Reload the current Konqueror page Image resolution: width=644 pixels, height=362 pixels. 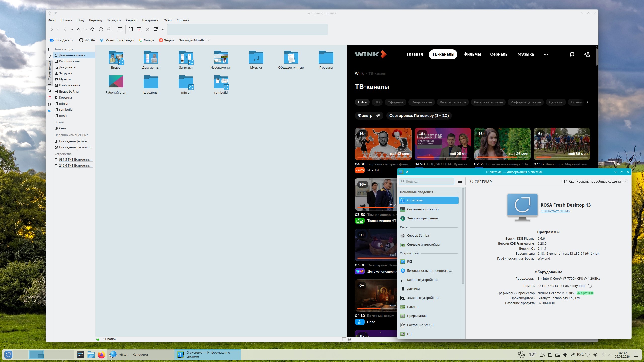pos(101,30)
